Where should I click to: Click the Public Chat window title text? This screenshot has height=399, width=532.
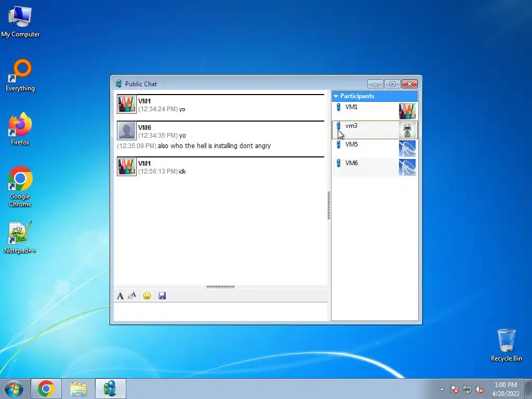141,84
